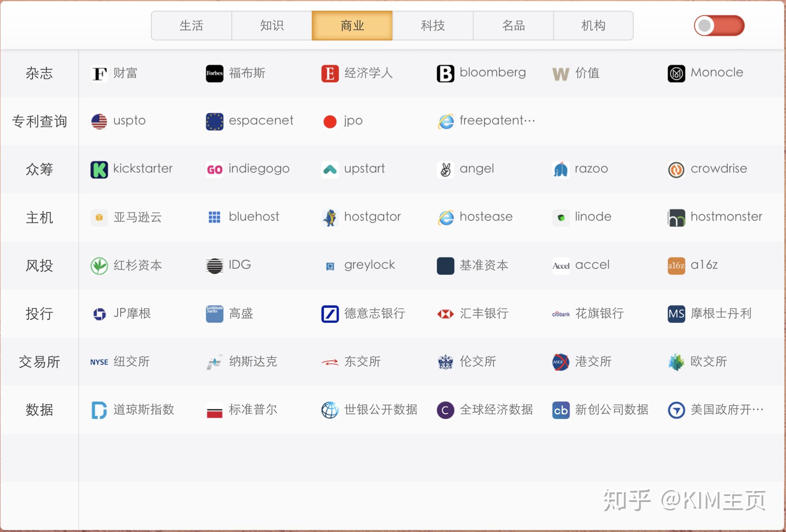This screenshot has width=786, height=532.
Task: Open the 欧交所 link
Action: [709, 361]
